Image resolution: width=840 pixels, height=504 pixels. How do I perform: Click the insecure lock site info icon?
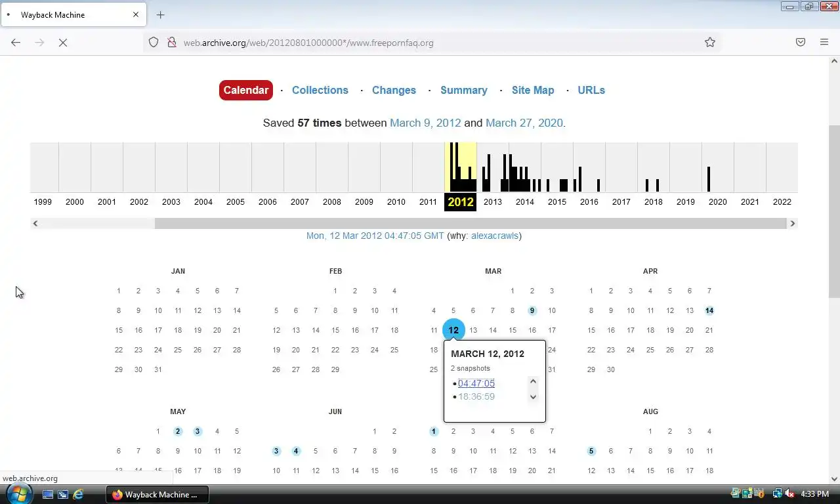pyautogui.click(x=171, y=42)
